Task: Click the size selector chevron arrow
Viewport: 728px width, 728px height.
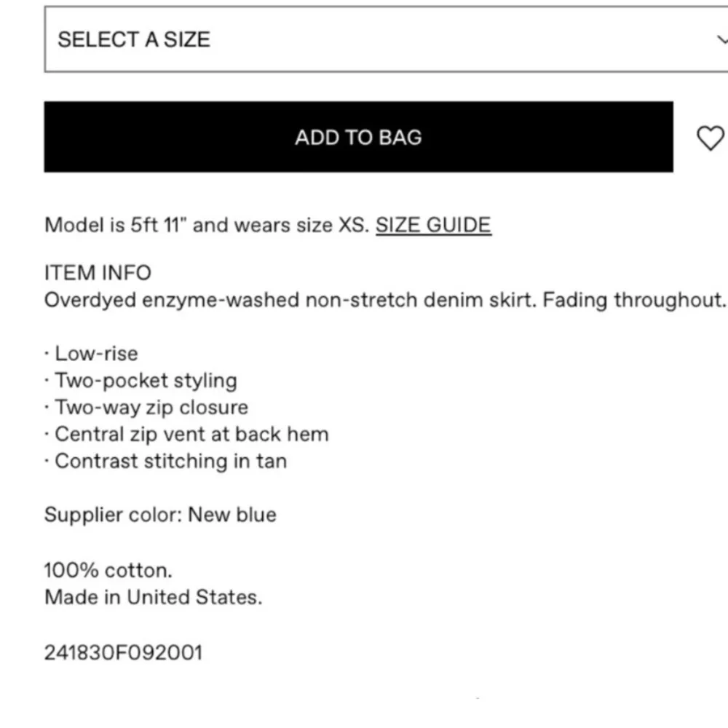Action: tap(721, 39)
